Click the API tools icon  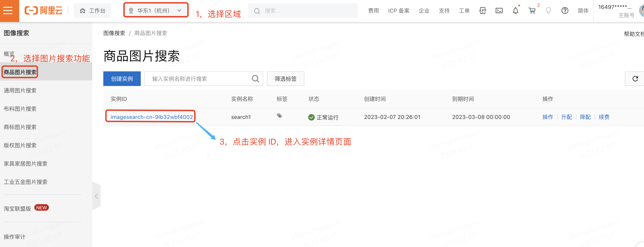pos(482,11)
